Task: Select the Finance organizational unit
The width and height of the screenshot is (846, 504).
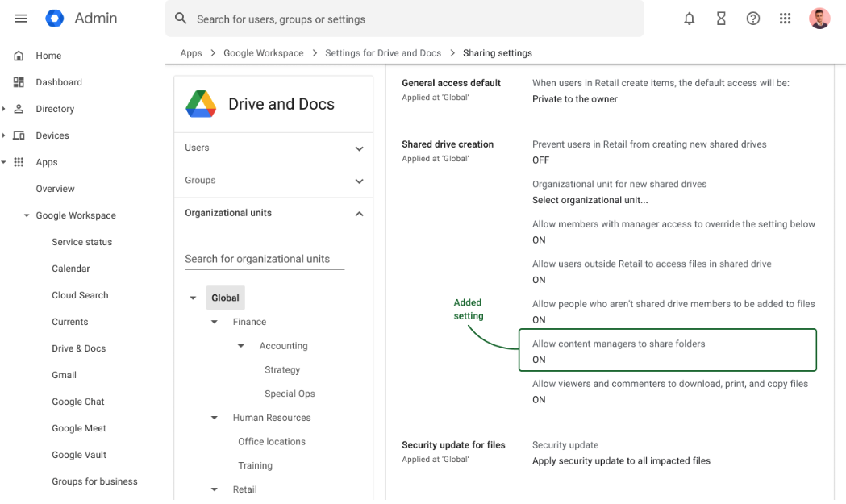Action: [x=249, y=322]
